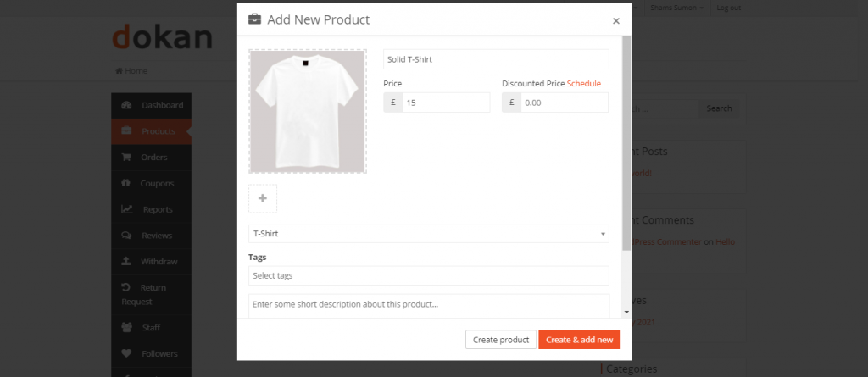Close the Add New Product dialog
This screenshot has width=868, height=377.
click(616, 21)
